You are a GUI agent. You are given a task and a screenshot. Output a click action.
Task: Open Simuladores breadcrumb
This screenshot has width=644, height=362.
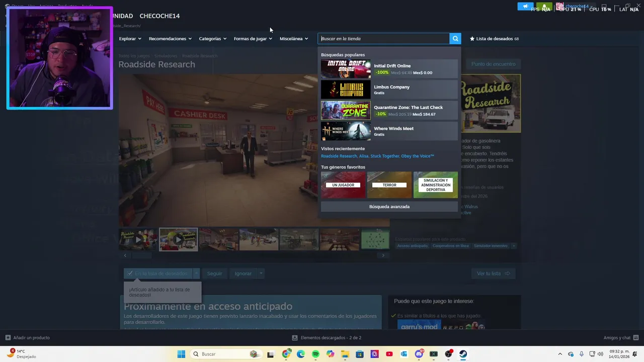pos(166,56)
